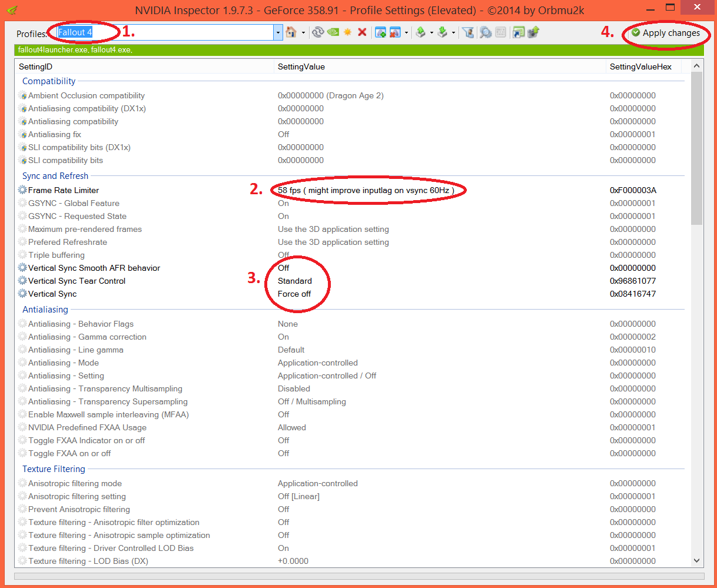This screenshot has width=717, height=588.
Task: Click gear icon beside Anisotropic filtering mode
Action: 22,483
